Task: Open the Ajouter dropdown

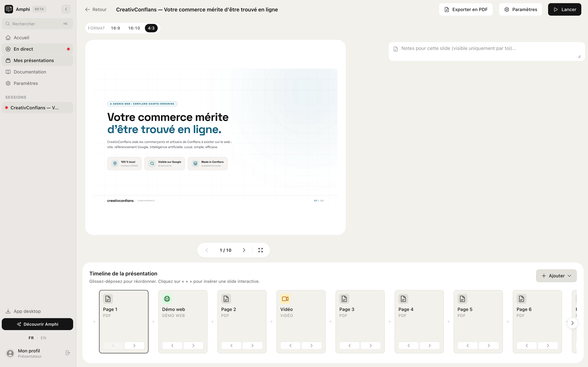Action: click(x=556, y=276)
